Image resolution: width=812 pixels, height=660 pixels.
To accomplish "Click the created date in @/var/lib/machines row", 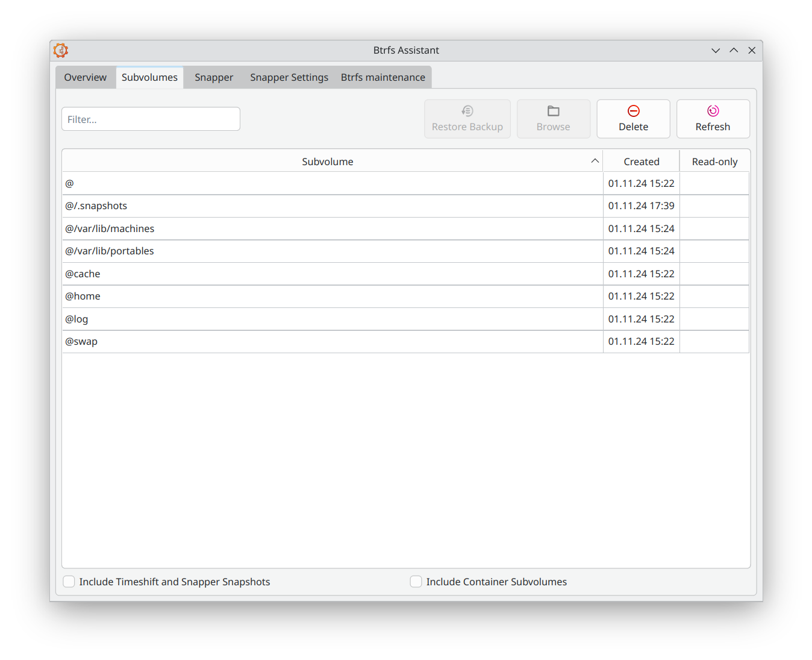I will pyautogui.click(x=642, y=228).
